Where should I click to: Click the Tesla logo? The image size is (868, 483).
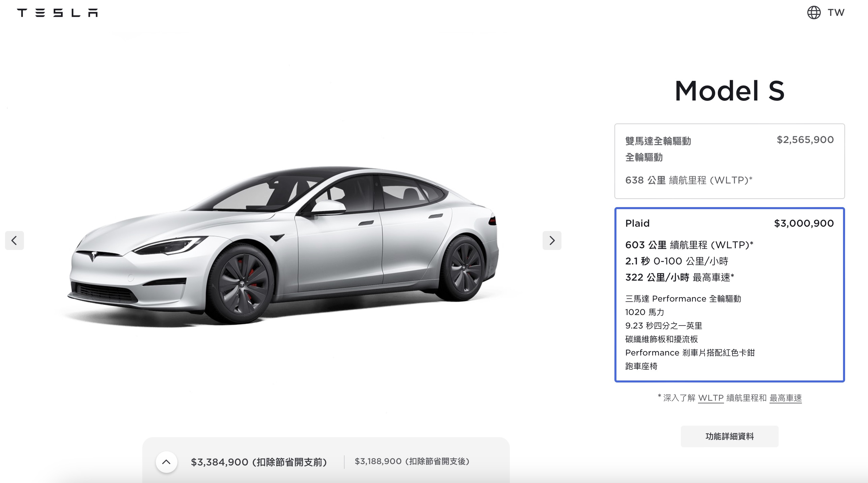(57, 13)
